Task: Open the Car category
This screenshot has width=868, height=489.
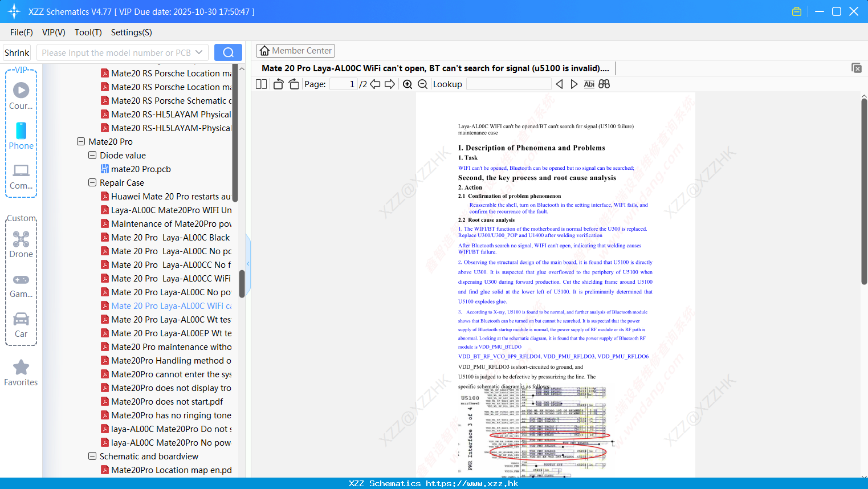Action: (x=21, y=325)
